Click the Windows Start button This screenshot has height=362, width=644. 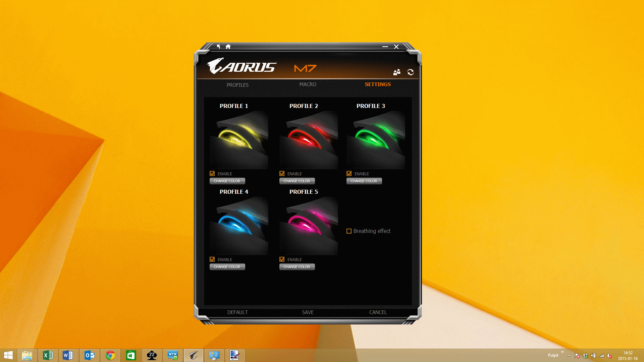click(x=8, y=355)
